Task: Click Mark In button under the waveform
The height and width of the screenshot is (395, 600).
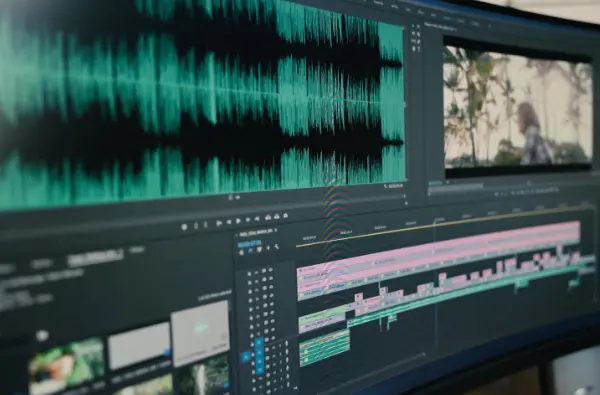Action: 196,225
